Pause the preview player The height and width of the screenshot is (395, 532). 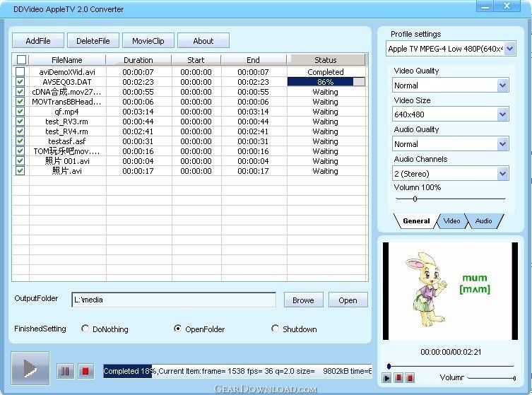[398, 378]
